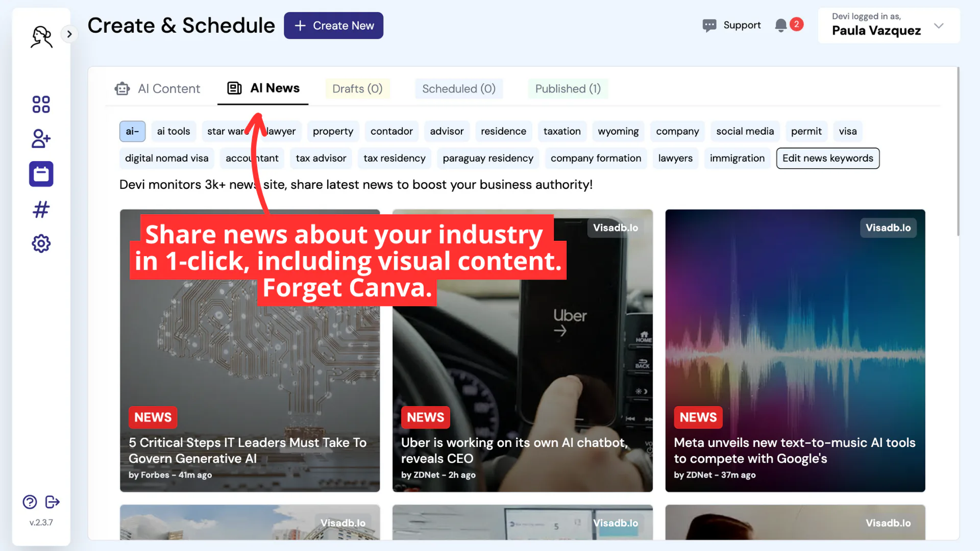Toggle the "digital nomad visa" keyword chip

(166, 158)
